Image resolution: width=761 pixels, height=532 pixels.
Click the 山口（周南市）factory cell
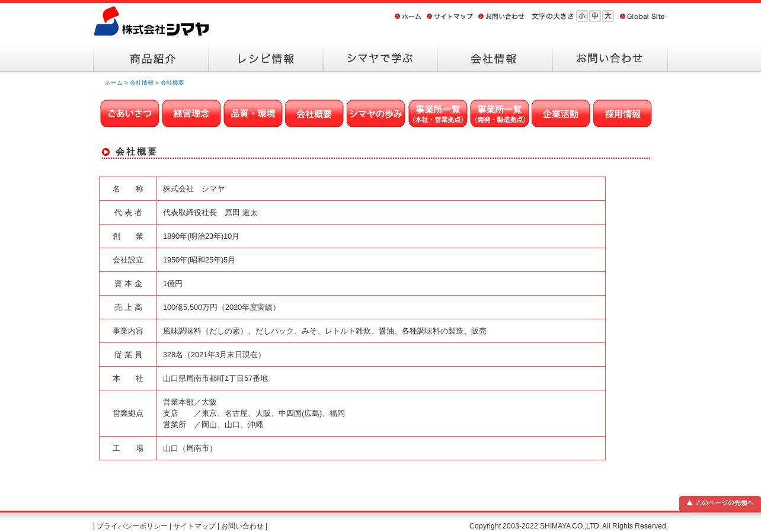pos(381,448)
